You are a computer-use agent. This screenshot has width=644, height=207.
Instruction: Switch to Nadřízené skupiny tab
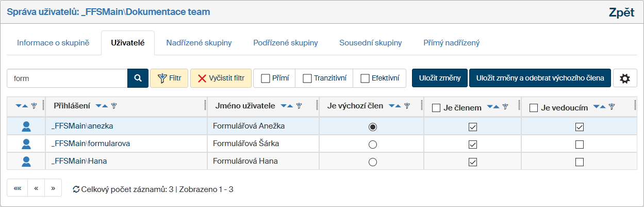(199, 43)
